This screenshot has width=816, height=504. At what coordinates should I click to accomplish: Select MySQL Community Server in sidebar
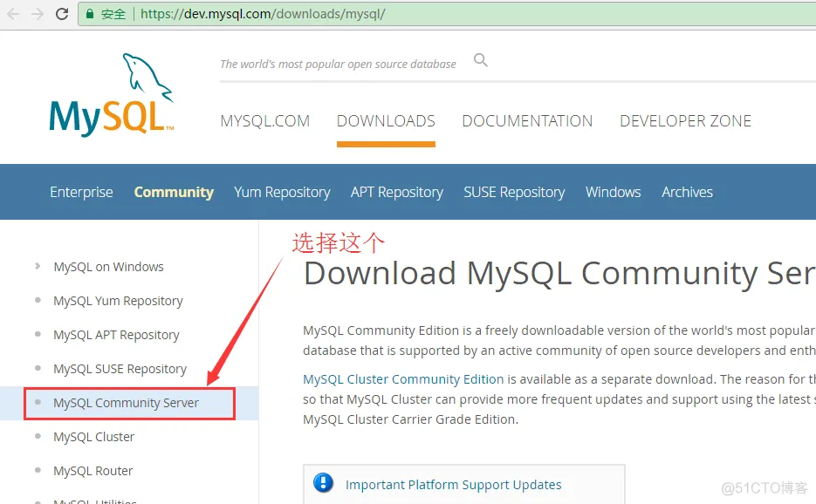(x=126, y=403)
